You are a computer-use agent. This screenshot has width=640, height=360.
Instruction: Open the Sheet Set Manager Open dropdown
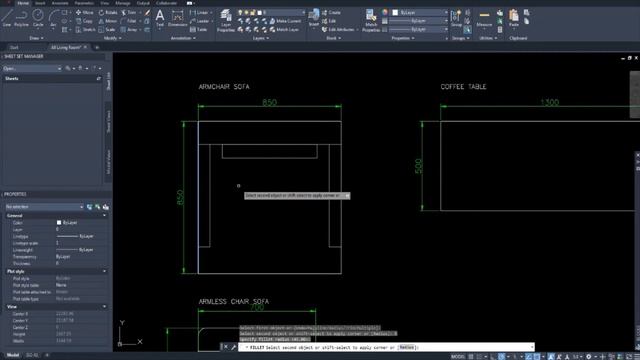[32, 69]
